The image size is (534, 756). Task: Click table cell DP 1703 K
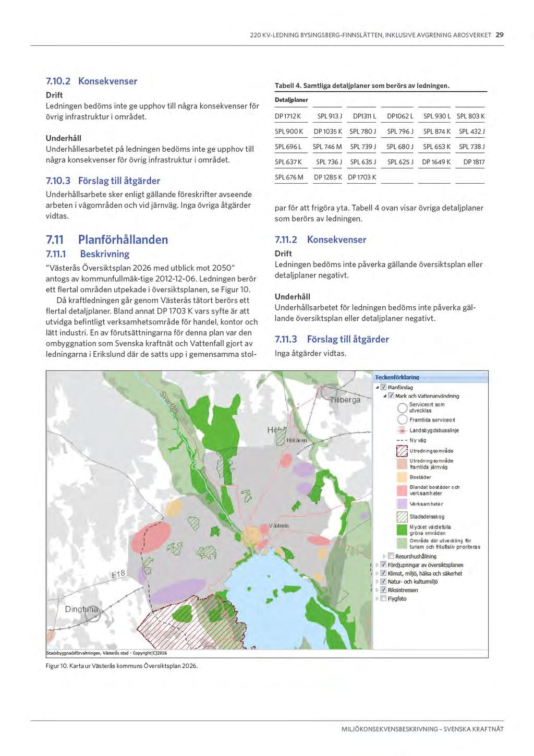tap(362, 177)
